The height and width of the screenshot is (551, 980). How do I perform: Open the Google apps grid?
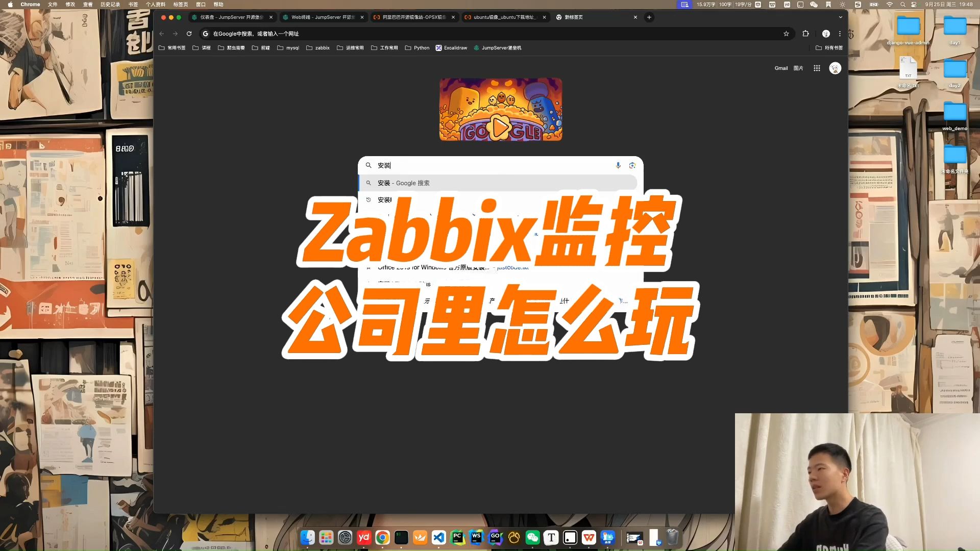pos(817,68)
